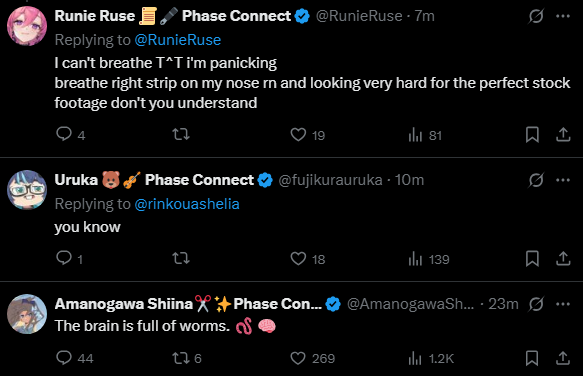Open @RunieRuse link in Replying to line
583x376 pixels.
(178, 40)
